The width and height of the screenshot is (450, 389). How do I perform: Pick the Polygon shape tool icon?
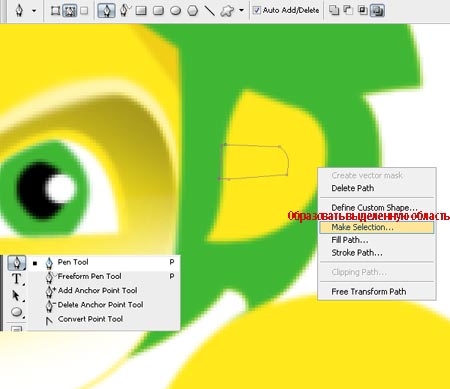(193, 11)
